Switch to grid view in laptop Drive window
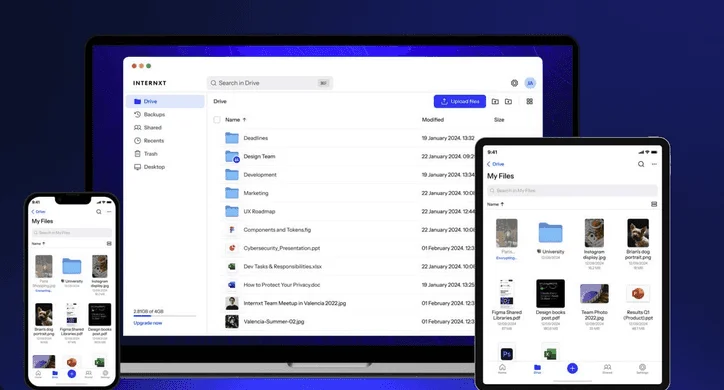 tap(530, 102)
